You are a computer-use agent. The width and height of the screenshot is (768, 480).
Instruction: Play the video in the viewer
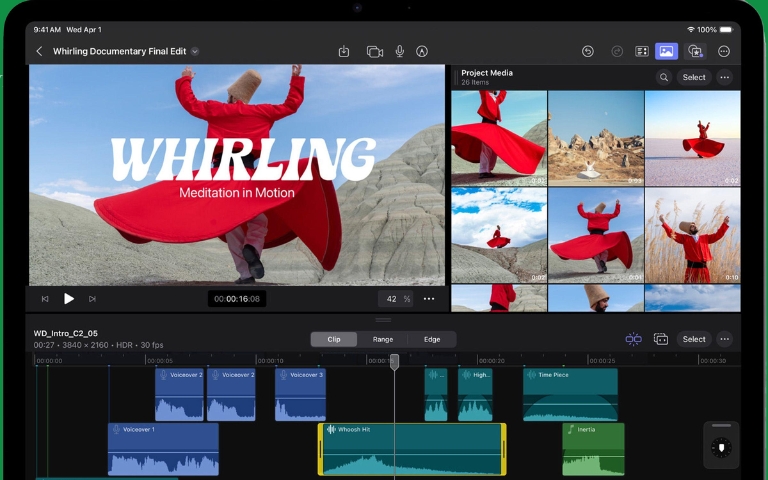tap(69, 299)
